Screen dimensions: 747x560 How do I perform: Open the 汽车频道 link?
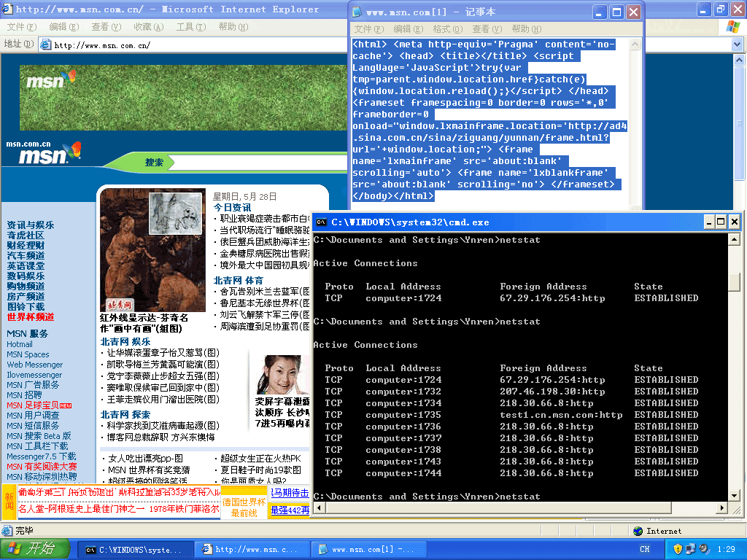[x=26, y=256]
